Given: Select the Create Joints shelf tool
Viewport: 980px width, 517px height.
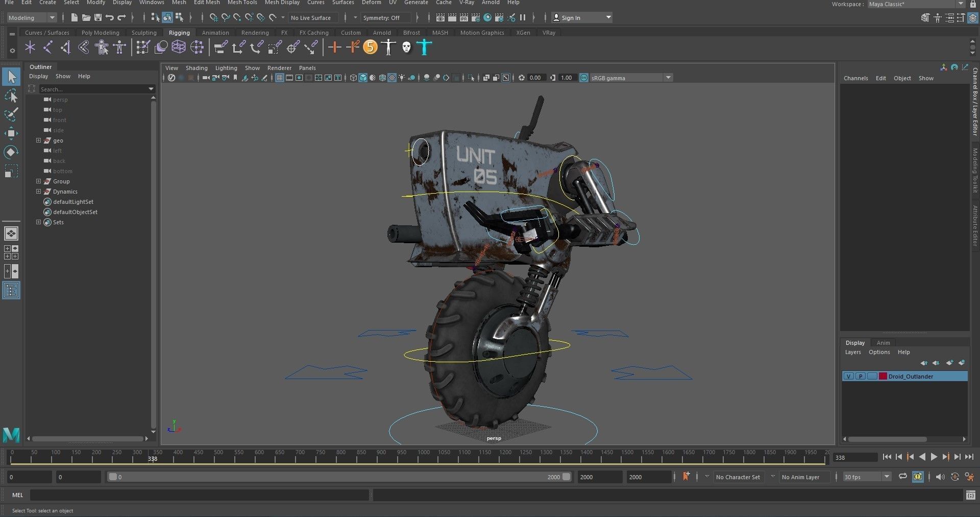Looking at the screenshot, I should 47,48.
